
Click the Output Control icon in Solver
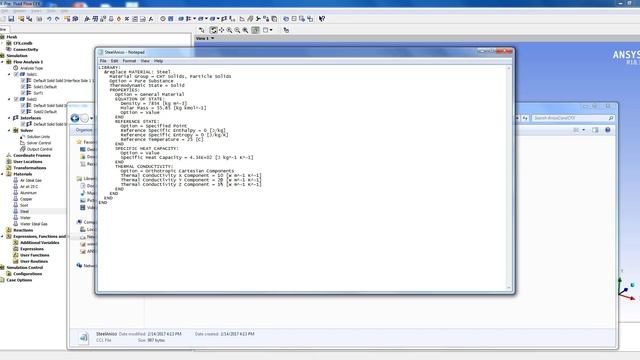(x=22, y=149)
